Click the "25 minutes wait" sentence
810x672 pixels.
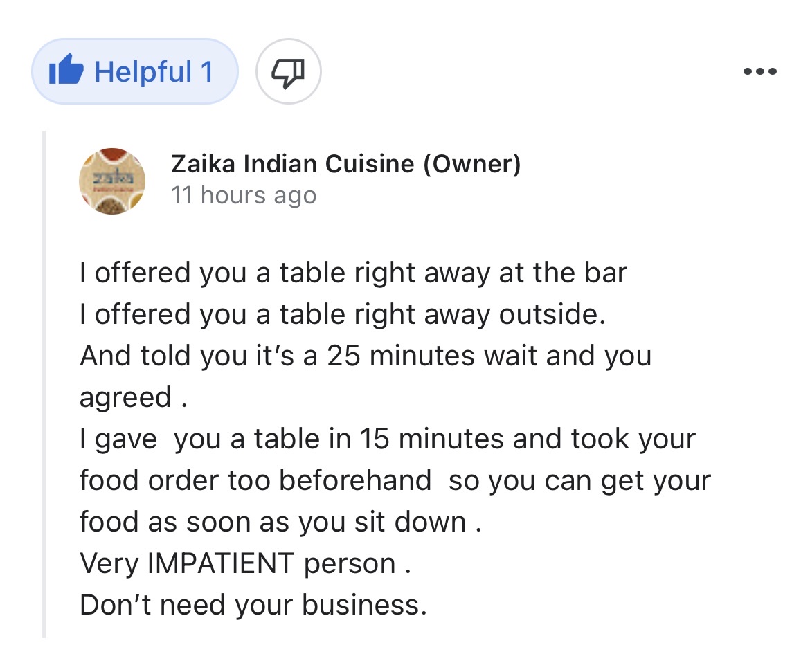click(366, 356)
